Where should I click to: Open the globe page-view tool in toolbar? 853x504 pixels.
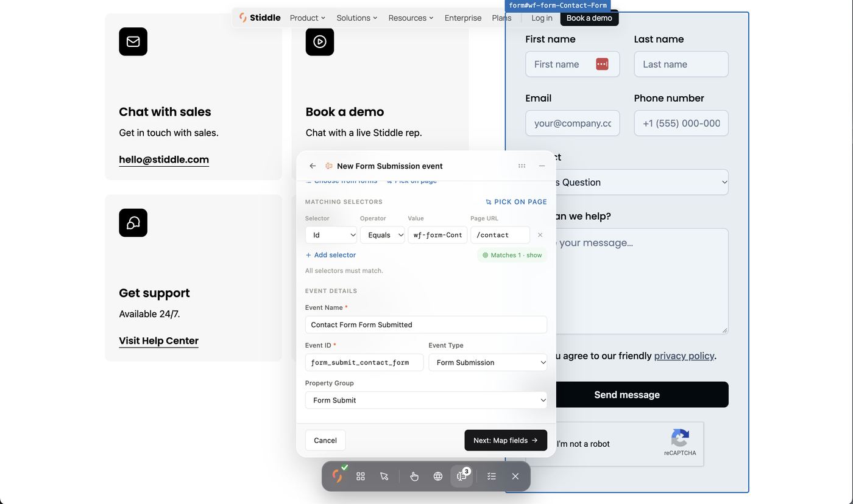tap(438, 476)
